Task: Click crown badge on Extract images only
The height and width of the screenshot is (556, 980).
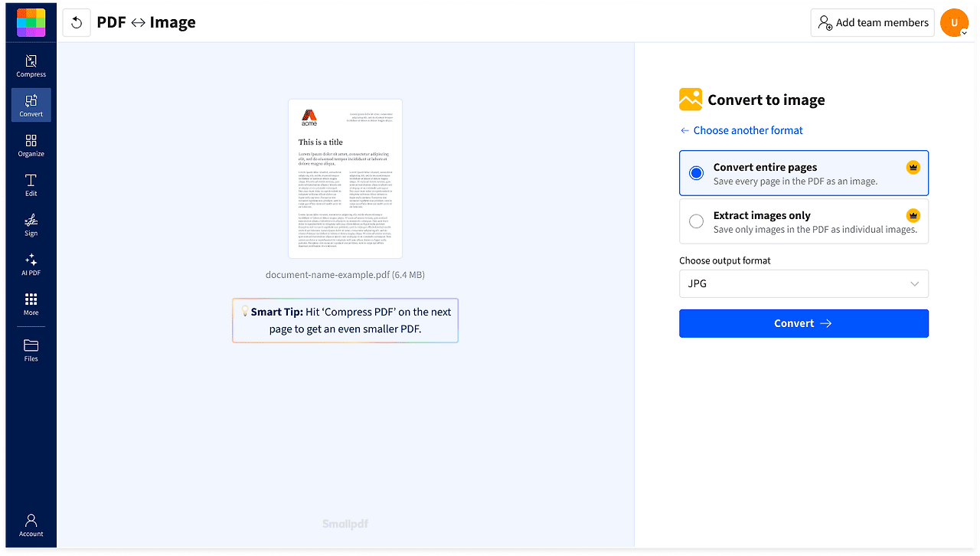Action: [x=913, y=215]
